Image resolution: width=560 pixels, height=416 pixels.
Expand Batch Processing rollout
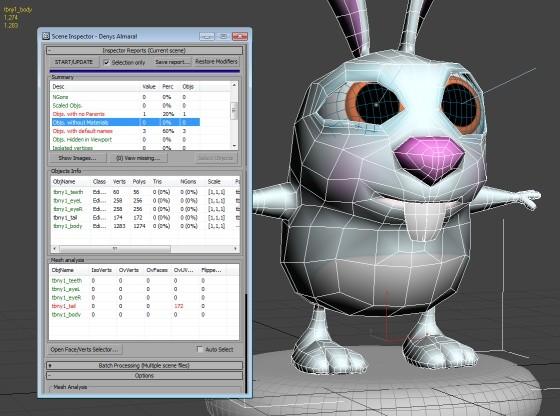[144, 366]
